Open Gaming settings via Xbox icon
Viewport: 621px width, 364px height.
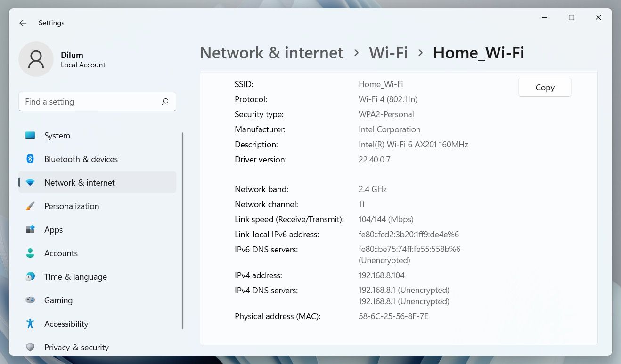click(30, 300)
